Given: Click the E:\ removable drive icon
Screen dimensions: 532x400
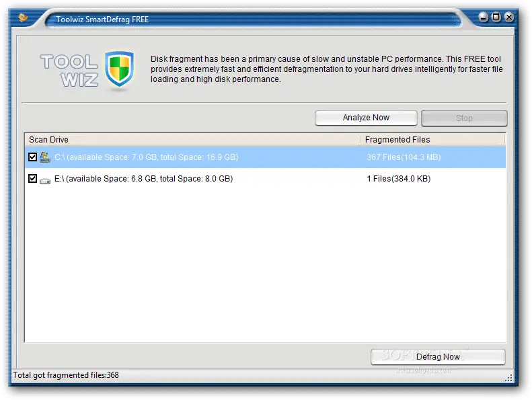Looking at the screenshot, I should (x=45, y=181).
